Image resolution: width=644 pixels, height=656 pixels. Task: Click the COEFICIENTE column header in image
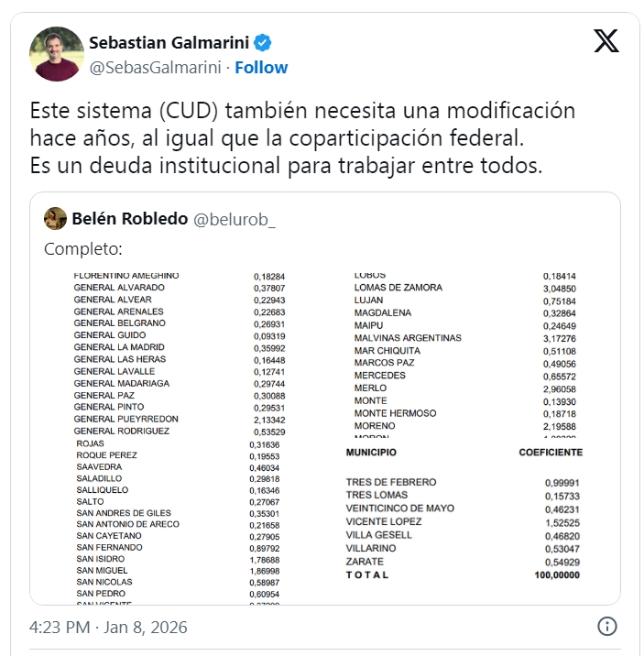pyautogui.click(x=551, y=453)
